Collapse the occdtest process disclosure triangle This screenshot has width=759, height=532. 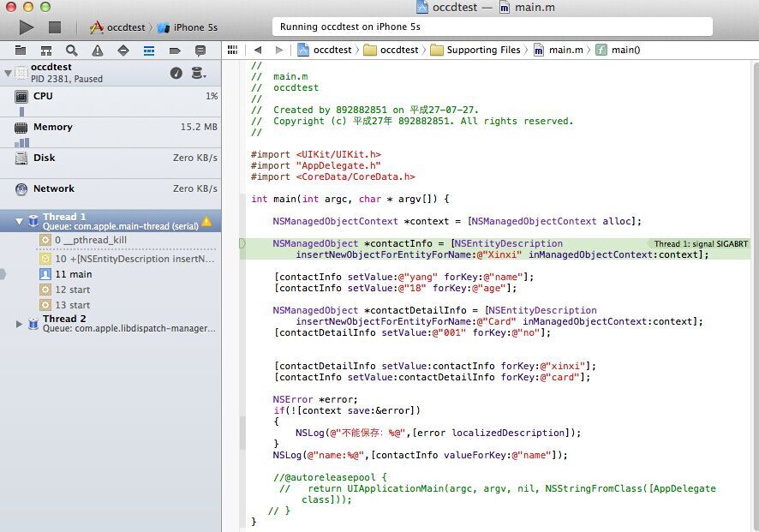8,73
